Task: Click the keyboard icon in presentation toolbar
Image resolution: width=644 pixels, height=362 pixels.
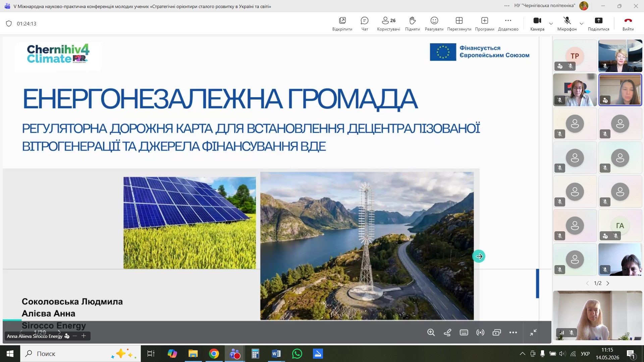Action: tap(464, 332)
